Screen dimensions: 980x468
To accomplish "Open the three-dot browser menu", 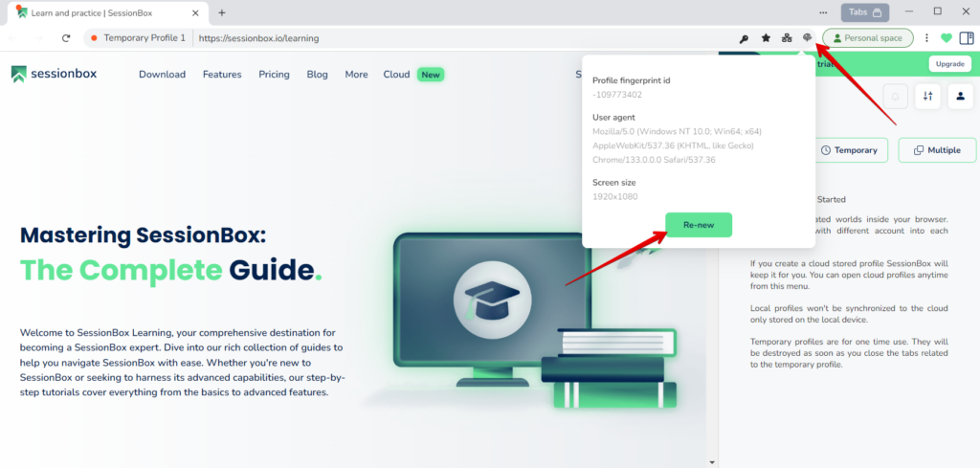I will click(x=926, y=38).
